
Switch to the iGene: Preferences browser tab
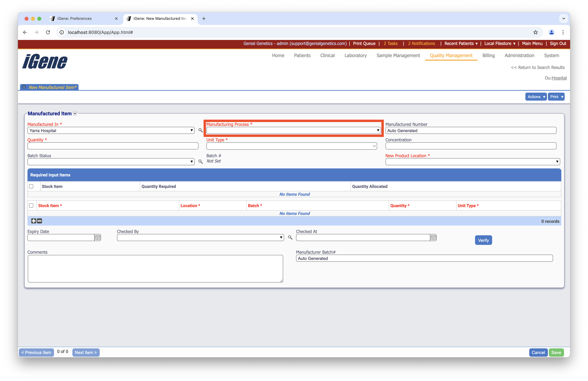click(74, 19)
